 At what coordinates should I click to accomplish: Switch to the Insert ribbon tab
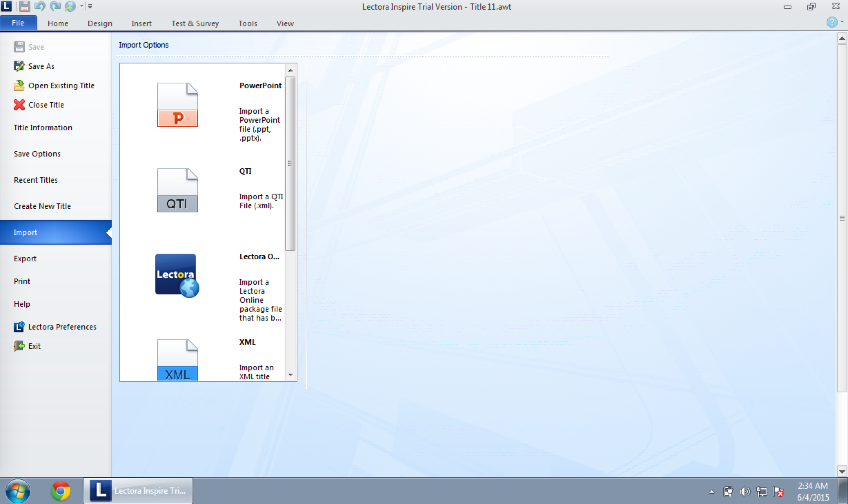141,23
